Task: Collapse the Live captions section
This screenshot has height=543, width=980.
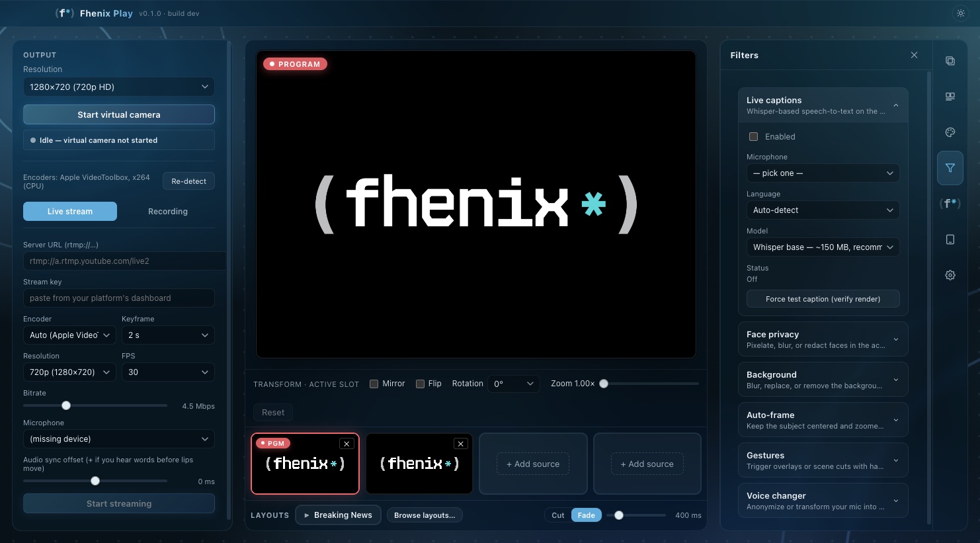Action: 823,105
